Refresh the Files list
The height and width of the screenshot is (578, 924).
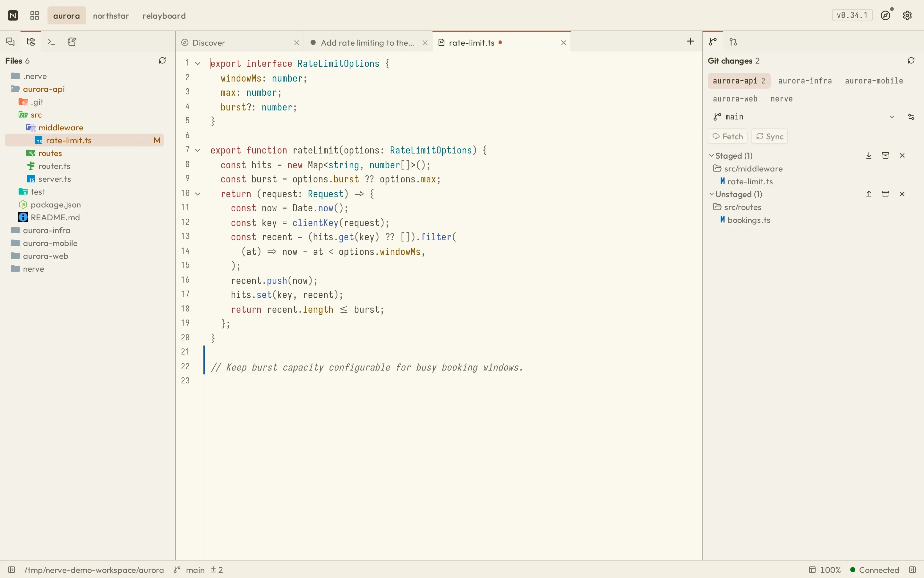(162, 60)
